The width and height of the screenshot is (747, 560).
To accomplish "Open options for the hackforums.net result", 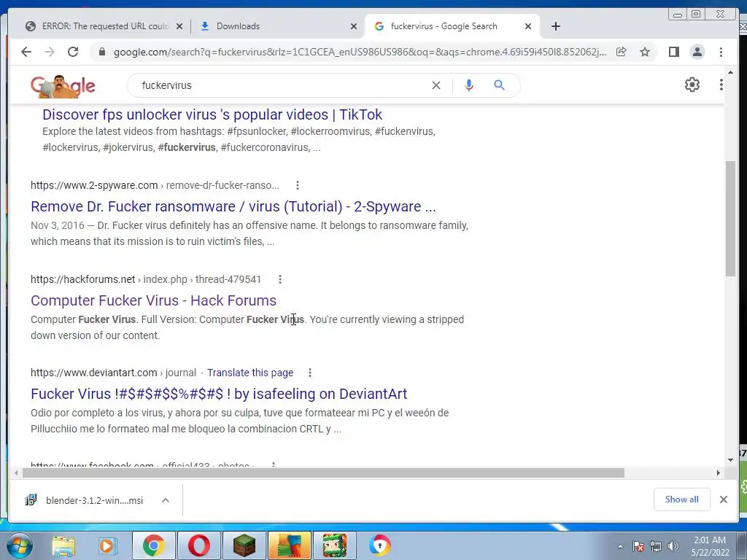I will coord(280,279).
